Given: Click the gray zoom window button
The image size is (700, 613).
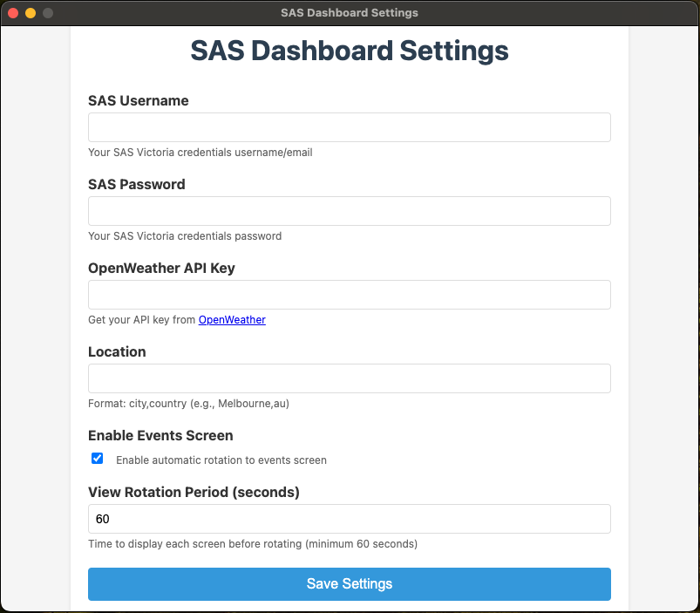Looking at the screenshot, I should [48, 13].
